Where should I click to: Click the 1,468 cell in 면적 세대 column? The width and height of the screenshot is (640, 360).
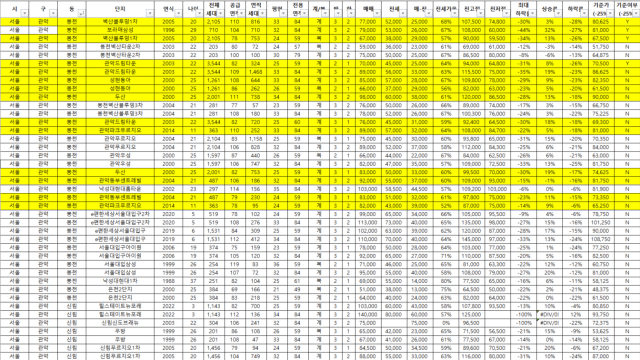[x=256, y=72]
